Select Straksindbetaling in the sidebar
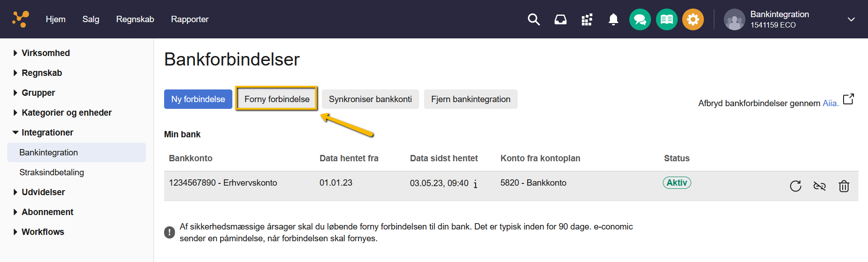Viewport: 868px width, 262px height. coord(52,172)
